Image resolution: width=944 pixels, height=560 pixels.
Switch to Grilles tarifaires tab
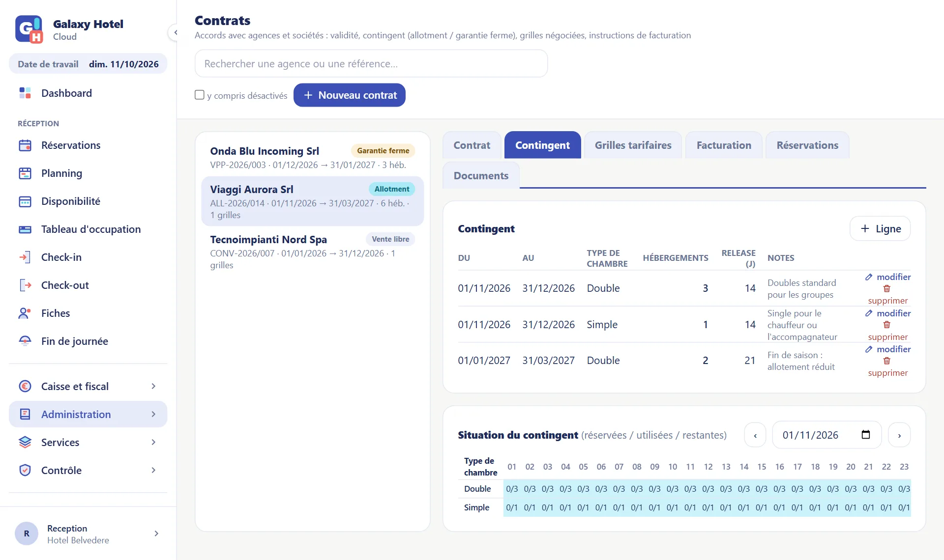click(633, 145)
